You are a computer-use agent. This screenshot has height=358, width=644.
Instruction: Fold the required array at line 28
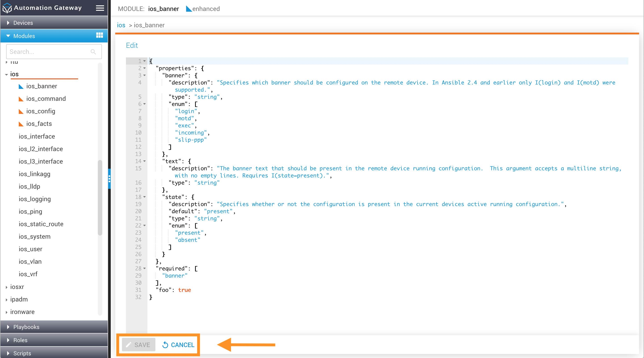coord(144,269)
